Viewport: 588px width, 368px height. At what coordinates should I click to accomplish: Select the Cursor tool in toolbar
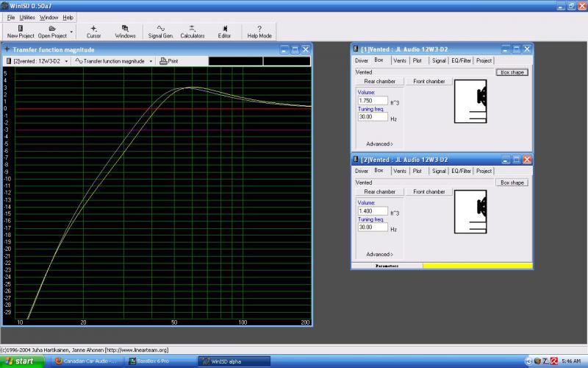[93, 29]
